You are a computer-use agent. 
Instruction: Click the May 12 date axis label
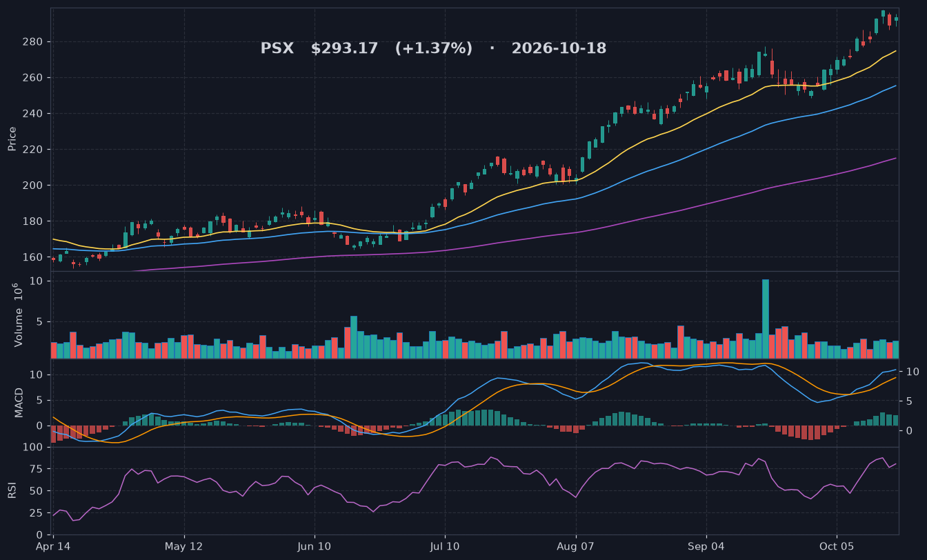pos(184,547)
